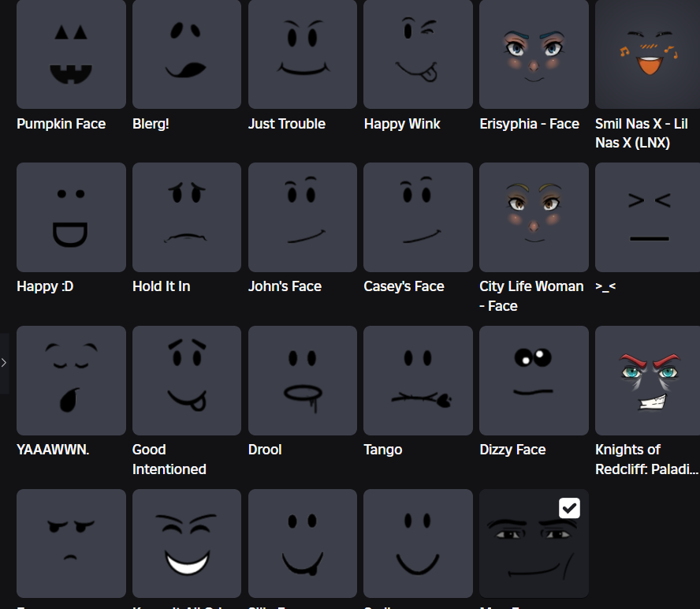Screen dimensions: 700x609
Task: Select the Smil Nas X face thumbnail
Action: [x=648, y=54]
